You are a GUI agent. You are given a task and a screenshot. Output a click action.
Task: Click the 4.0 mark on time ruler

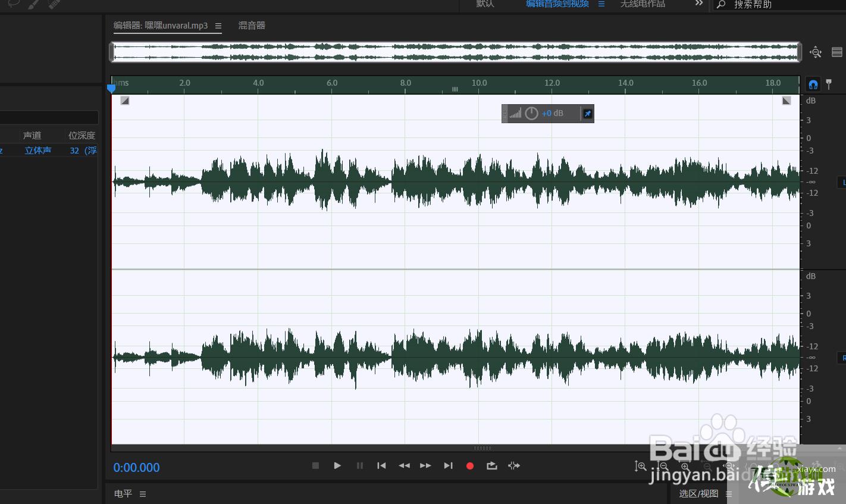[258, 83]
